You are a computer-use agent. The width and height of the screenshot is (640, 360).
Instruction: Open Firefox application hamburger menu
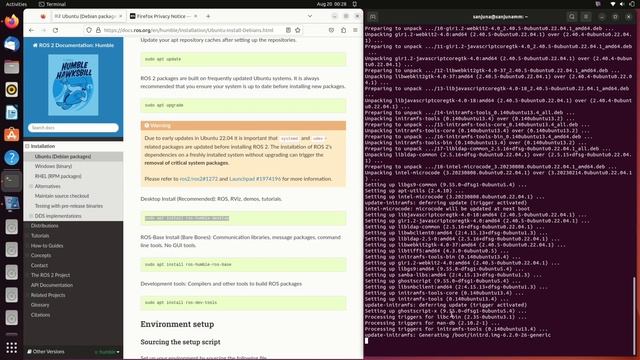click(x=355, y=30)
